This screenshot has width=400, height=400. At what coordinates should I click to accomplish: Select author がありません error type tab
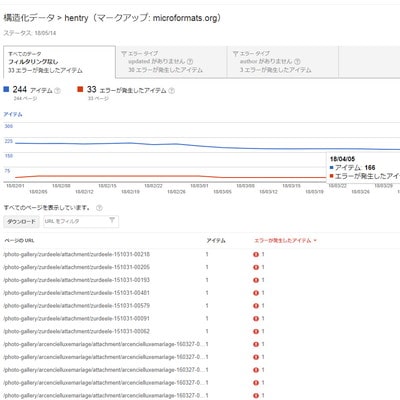tap(283, 62)
